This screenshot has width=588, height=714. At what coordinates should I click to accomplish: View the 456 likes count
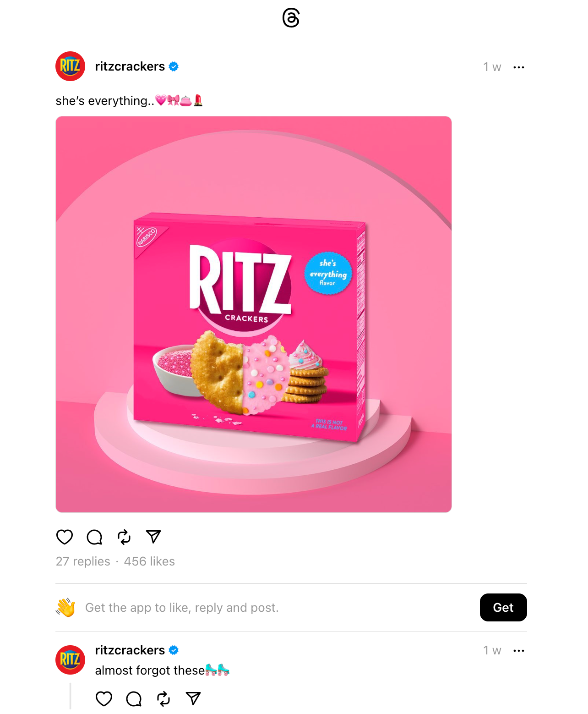(x=149, y=561)
